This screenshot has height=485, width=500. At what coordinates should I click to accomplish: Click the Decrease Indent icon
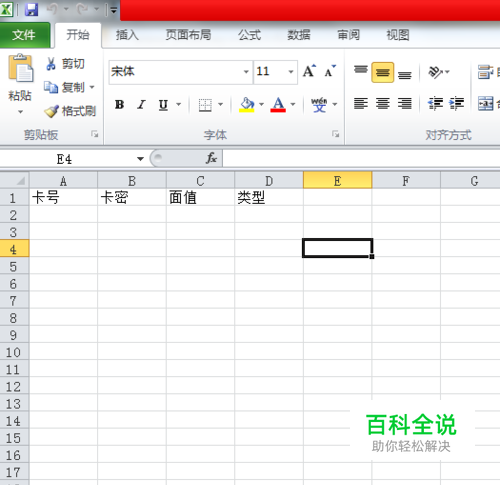tap(435, 104)
